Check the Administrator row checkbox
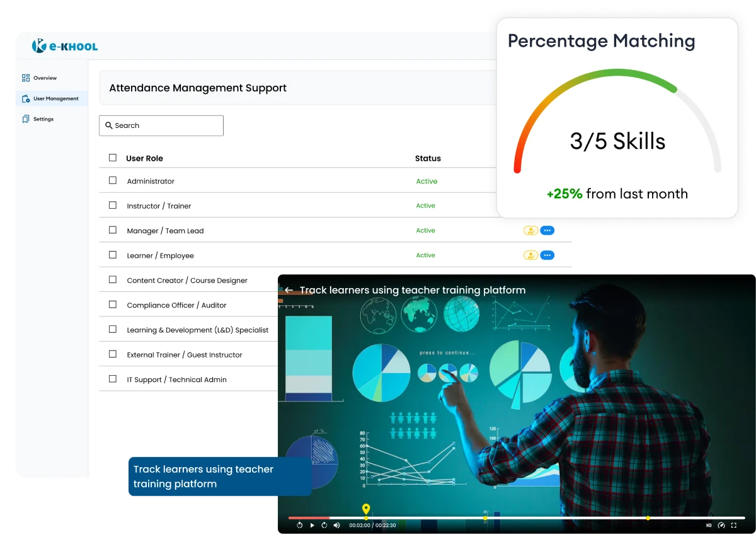756x534 pixels. [x=112, y=180]
